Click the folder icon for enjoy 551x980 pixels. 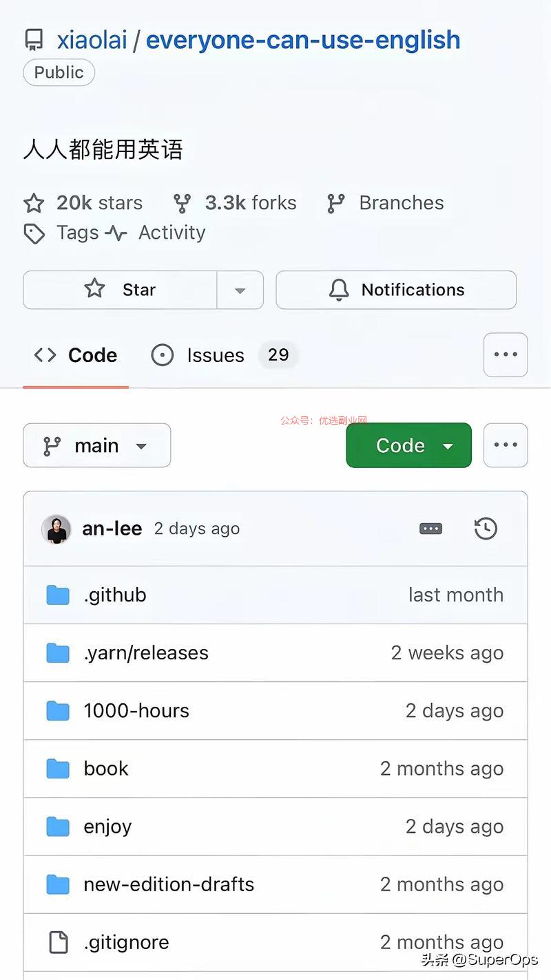click(58, 827)
